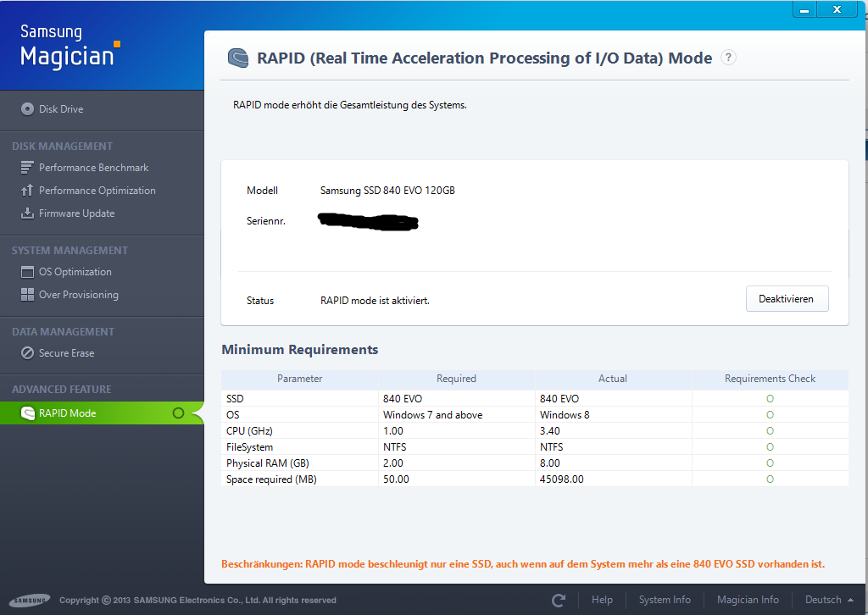Click the Deaktivieren button
Image resolution: width=868 pixels, height=615 pixels.
tap(787, 299)
